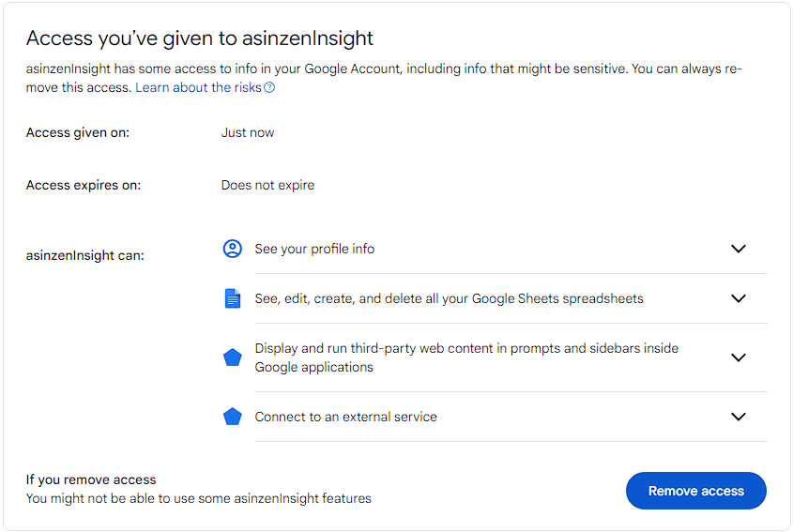793x532 pixels.
Task: Click the pentagon icon beside third-party web content
Action: pyautogui.click(x=232, y=357)
